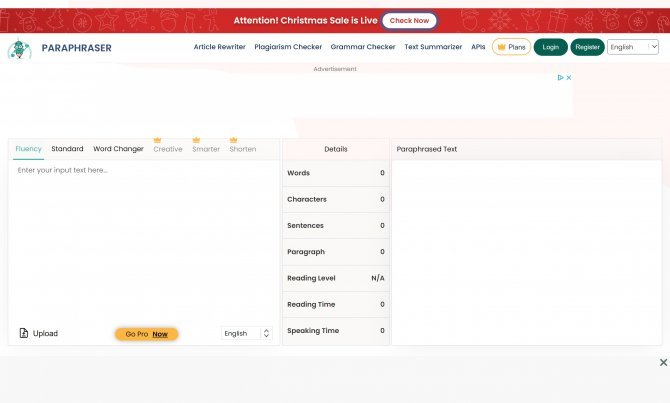
Task: Click the Sentences count row
Action: click(x=336, y=226)
